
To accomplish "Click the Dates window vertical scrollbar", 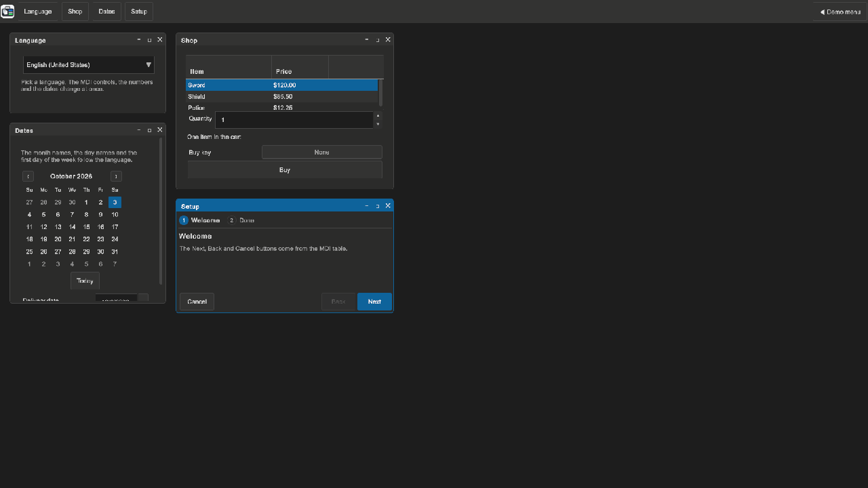I will [161, 211].
